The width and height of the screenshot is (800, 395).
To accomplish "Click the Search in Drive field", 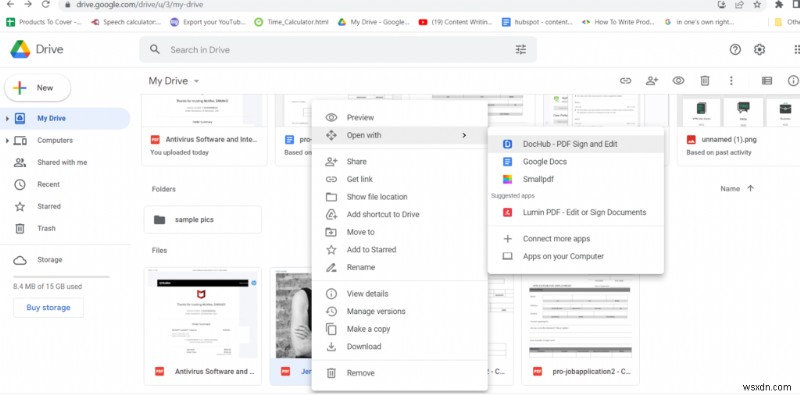I will [x=338, y=50].
